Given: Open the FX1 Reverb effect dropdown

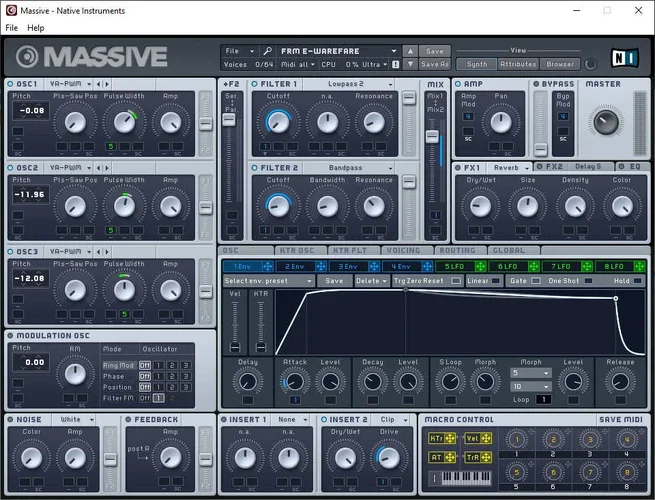Looking at the screenshot, I should click(512, 167).
